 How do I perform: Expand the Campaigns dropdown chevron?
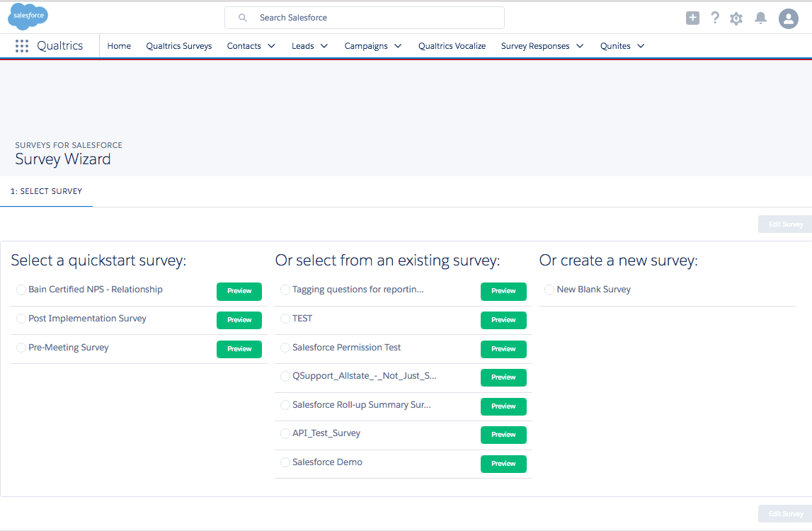click(x=398, y=46)
